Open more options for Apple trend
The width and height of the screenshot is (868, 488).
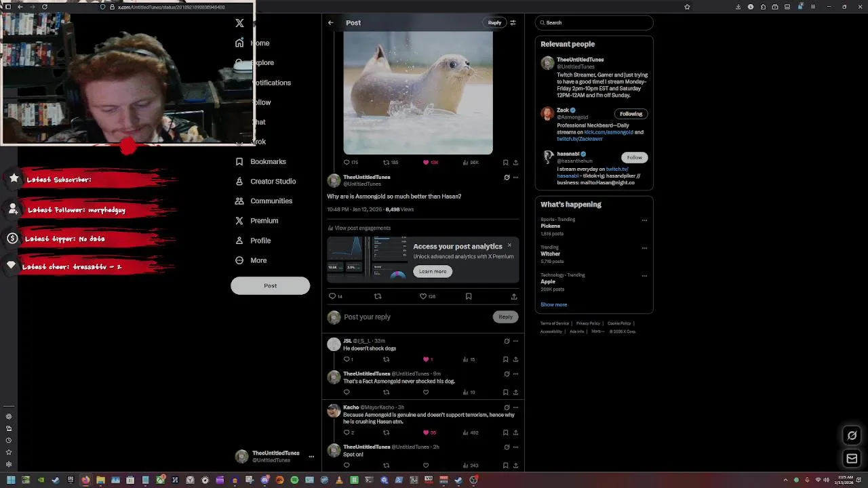644,276
